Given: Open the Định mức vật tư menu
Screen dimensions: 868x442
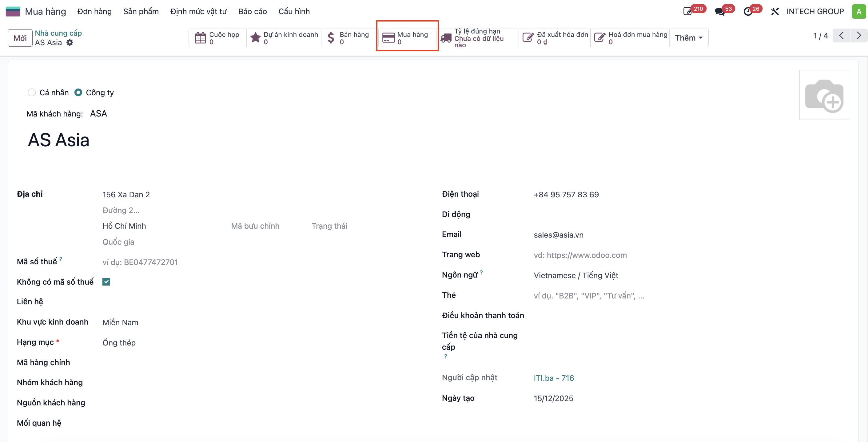Looking at the screenshot, I should click(x=198, y=11).
